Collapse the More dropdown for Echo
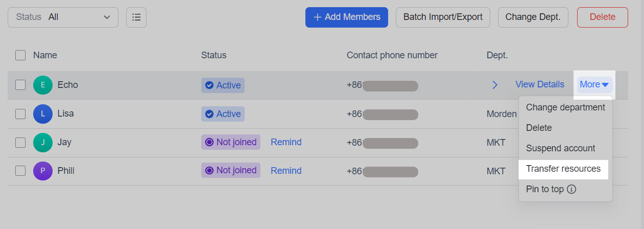This screenshot has height=229, width=644. 594,84
